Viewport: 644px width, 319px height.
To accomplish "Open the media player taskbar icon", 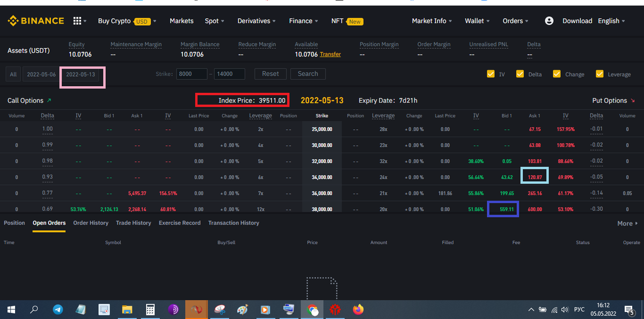I will tap(266, 309).
